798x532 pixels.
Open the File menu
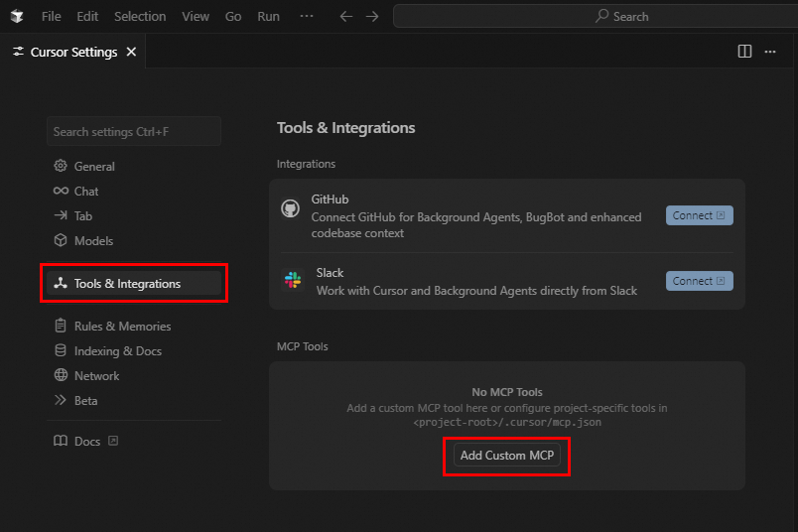[x=52, y=17]
